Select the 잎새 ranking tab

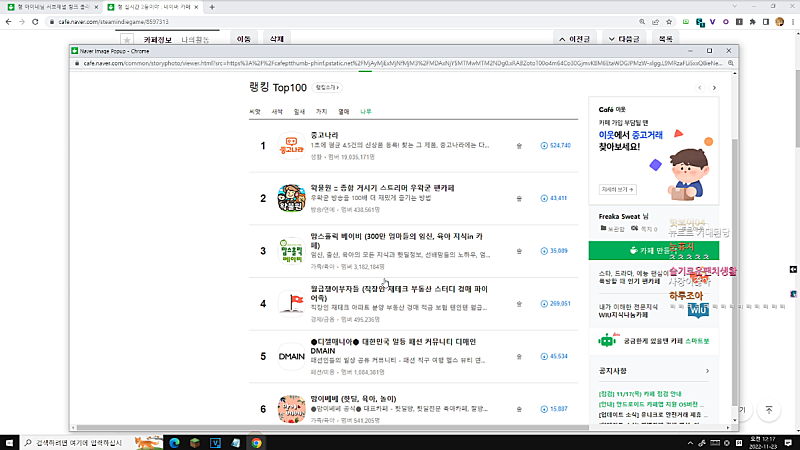pyautogui.click(x=299, y=112)
